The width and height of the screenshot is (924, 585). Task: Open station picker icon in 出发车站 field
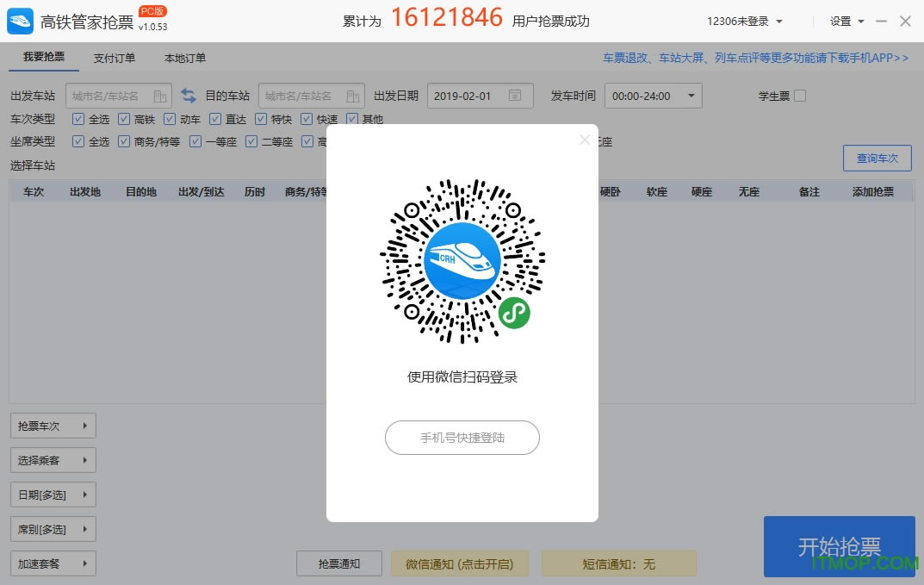tap(159, 96)
